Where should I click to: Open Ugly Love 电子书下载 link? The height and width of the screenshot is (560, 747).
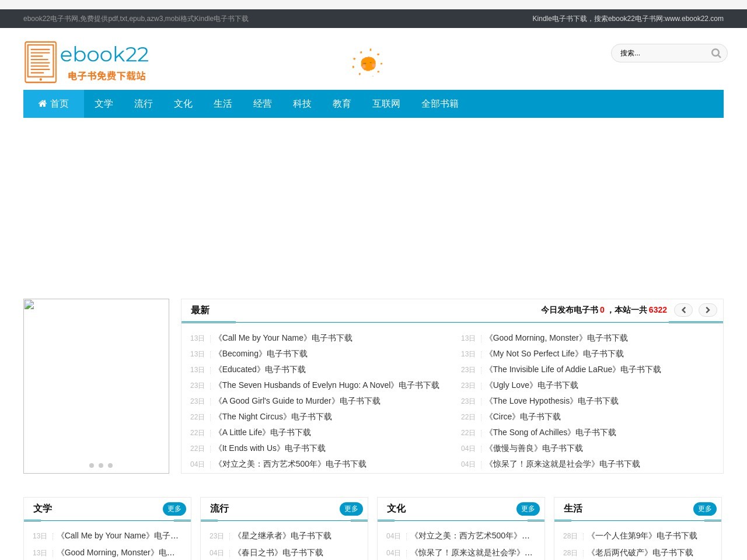click(532, 385)
